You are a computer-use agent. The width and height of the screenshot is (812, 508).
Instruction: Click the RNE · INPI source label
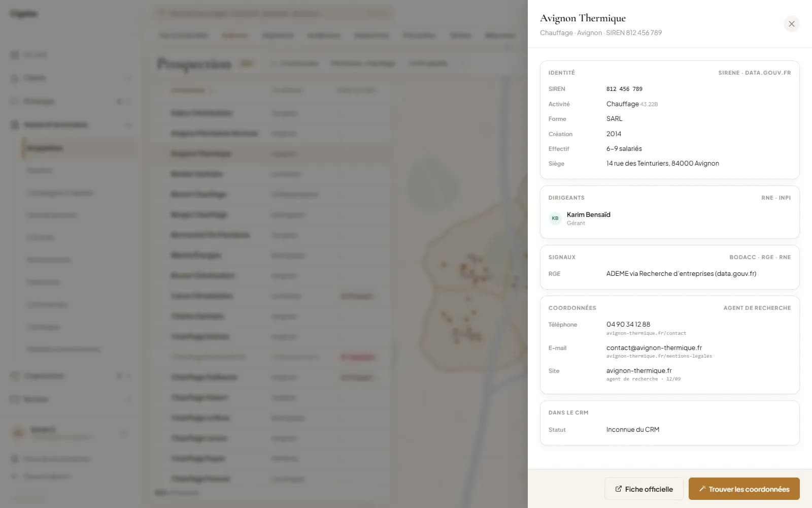click(775, 198)
